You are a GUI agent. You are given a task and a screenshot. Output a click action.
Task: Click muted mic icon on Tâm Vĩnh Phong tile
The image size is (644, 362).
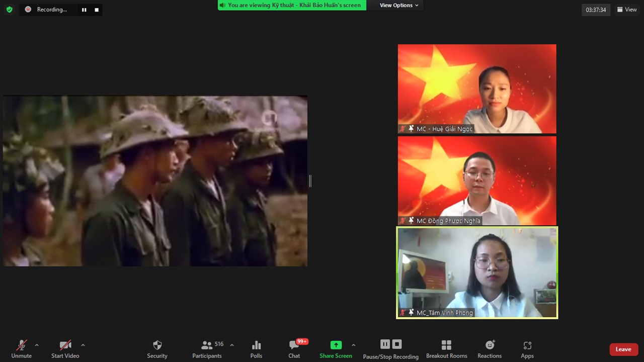click(403, 313)
